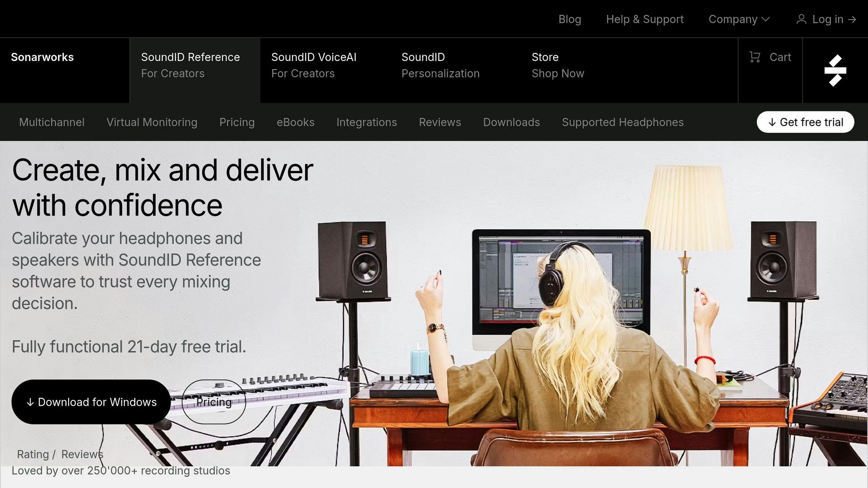Click the shopping cart icon

click(754, 57)
